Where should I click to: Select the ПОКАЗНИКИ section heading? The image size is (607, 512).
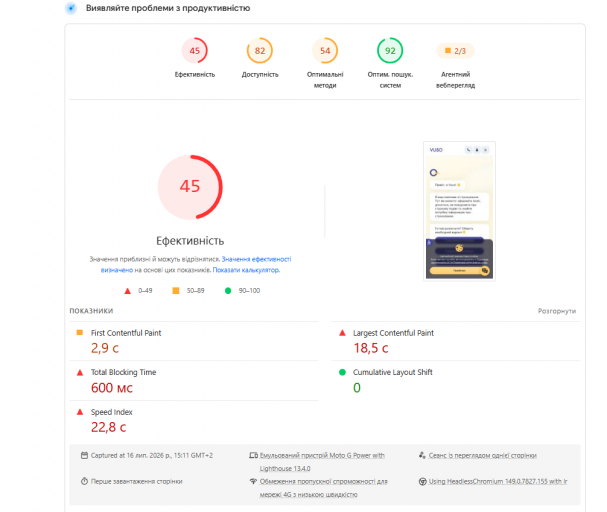(x=91, y=311)
